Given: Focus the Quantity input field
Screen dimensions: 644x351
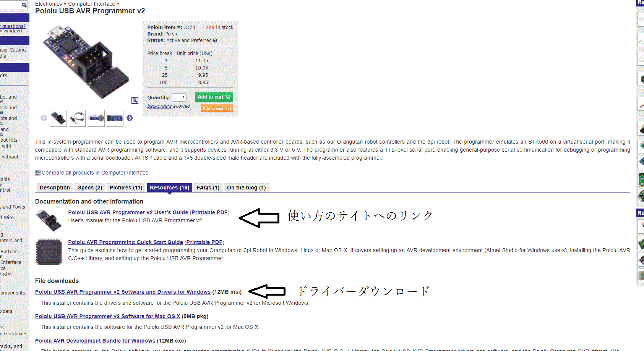Looking at the screenshot, I should tap(179, 98).
